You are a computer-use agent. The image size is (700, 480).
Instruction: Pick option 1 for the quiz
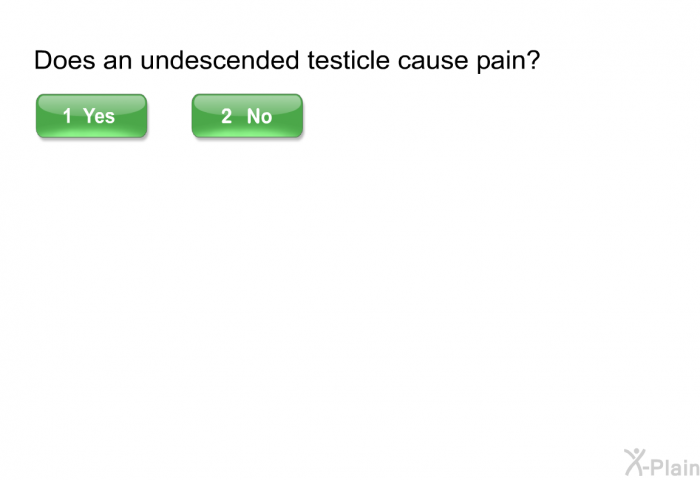tap(92, 116)
